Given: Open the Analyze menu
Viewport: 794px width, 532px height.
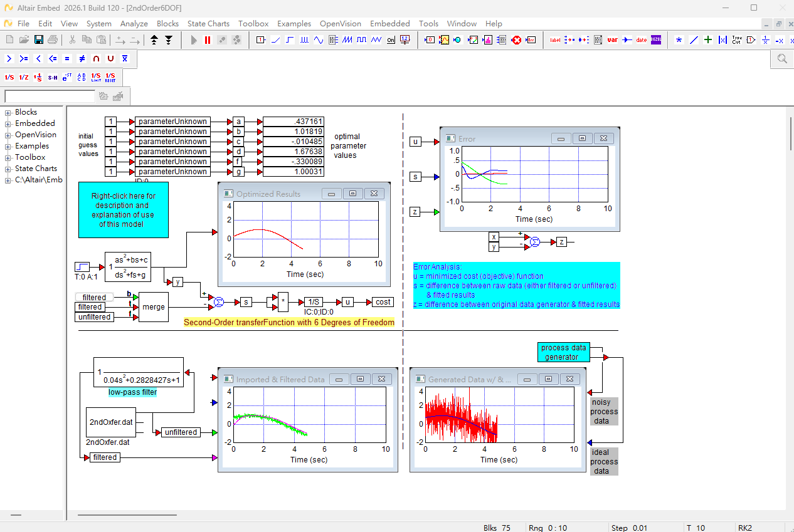Looking at the screenshot, I should [134, 23].
